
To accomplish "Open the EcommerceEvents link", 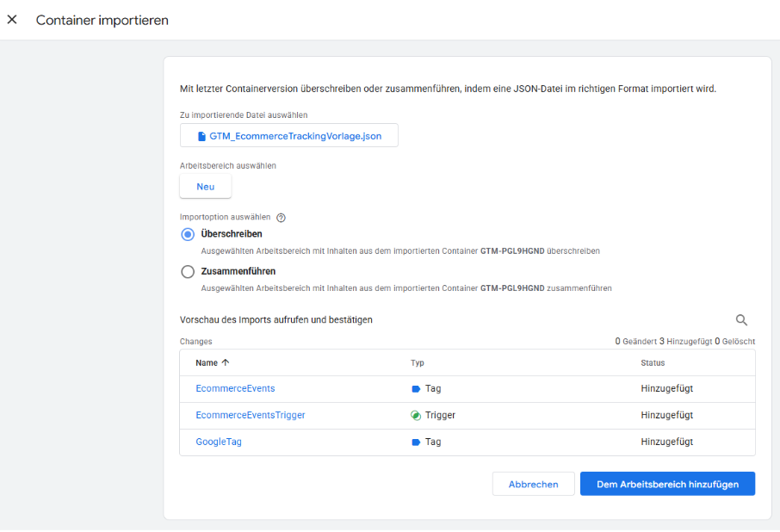I will click(235, 389).
